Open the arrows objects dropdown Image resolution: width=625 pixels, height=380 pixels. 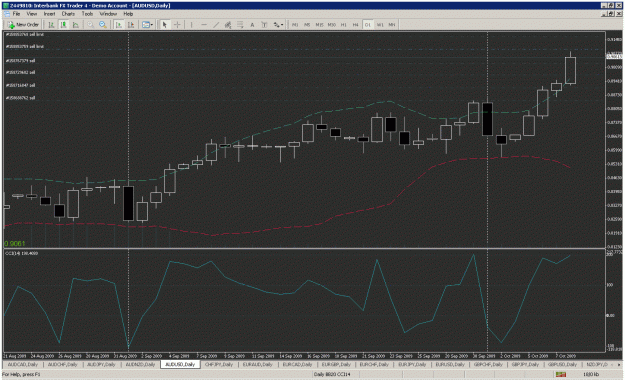278,25
